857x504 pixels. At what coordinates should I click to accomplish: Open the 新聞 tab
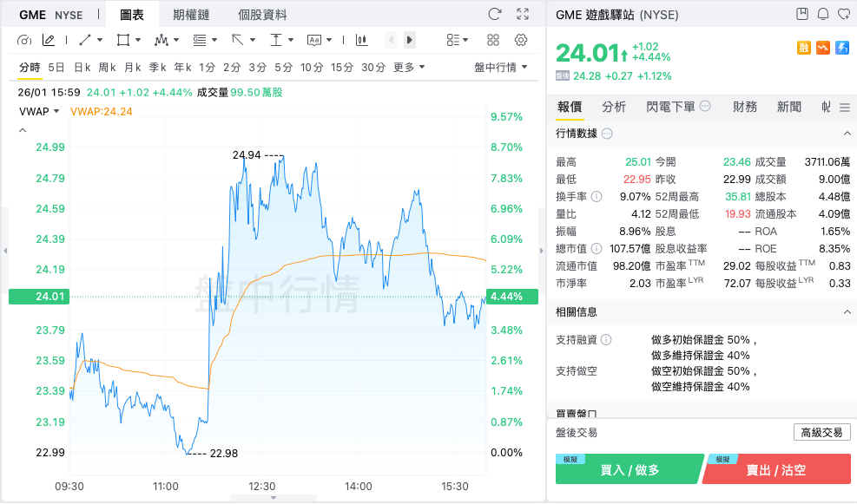(x=789, y=107)
